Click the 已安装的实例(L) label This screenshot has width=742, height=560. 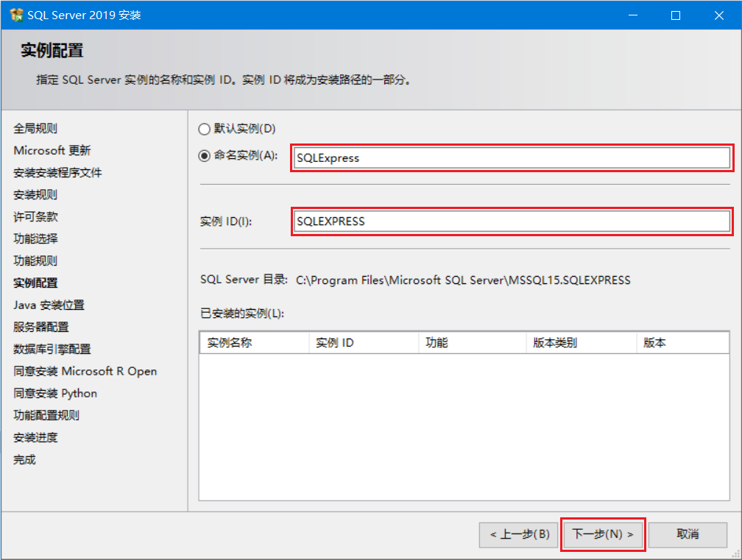pyautogui.click(x=242, y=313)
